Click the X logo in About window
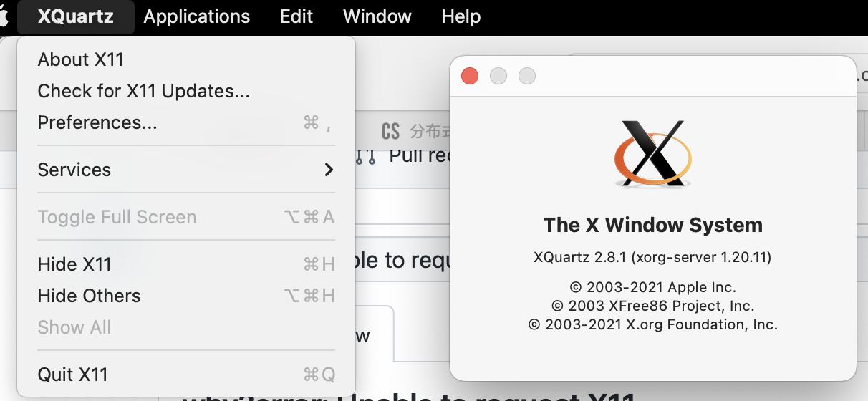The image size is (868, 401). coord(653,153)
